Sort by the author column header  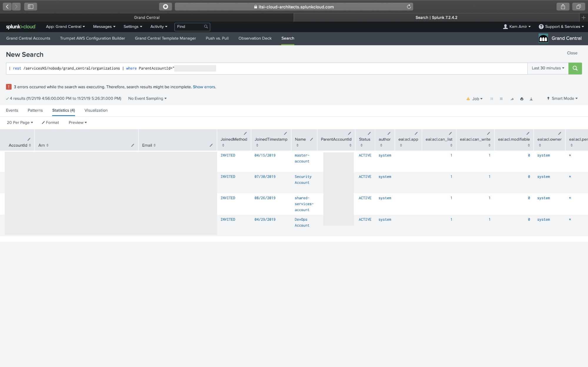click(384, 139)
